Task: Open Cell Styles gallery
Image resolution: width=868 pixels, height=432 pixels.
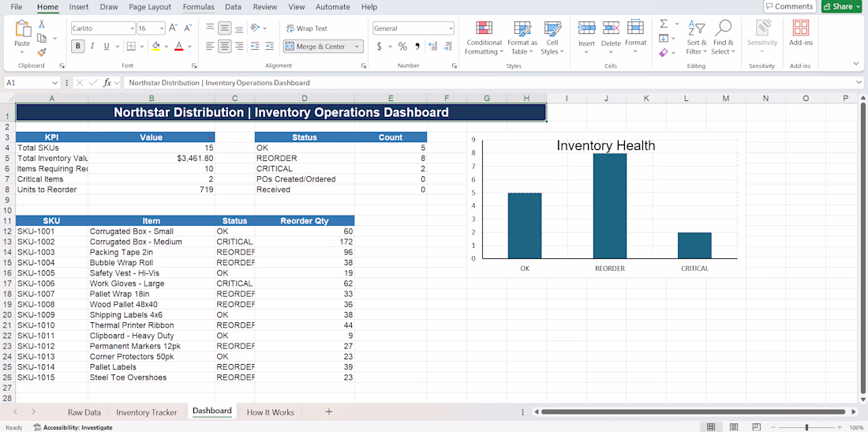Action: 552,38
